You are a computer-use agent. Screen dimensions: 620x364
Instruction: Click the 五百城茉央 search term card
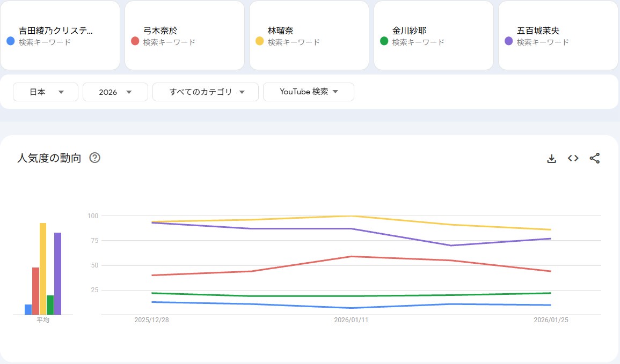tap(558, 35)
